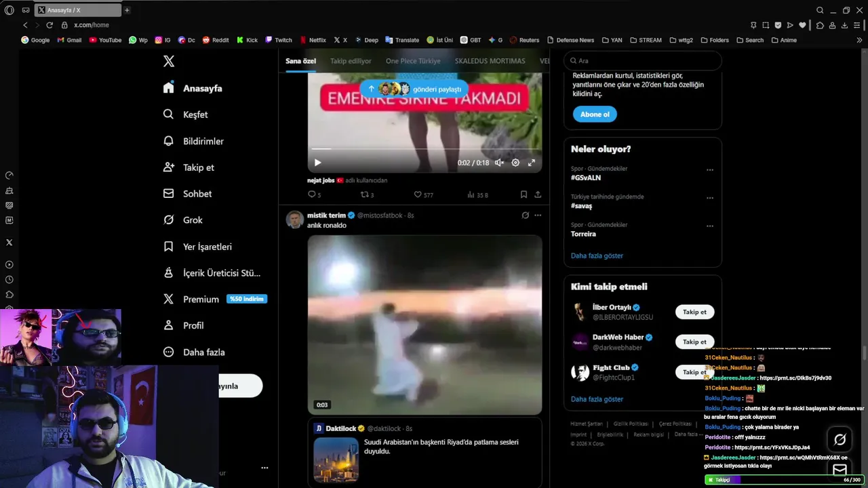Open the X logo home link
Image resolution: width=868 pixels, height=488 pixels.
169,61
